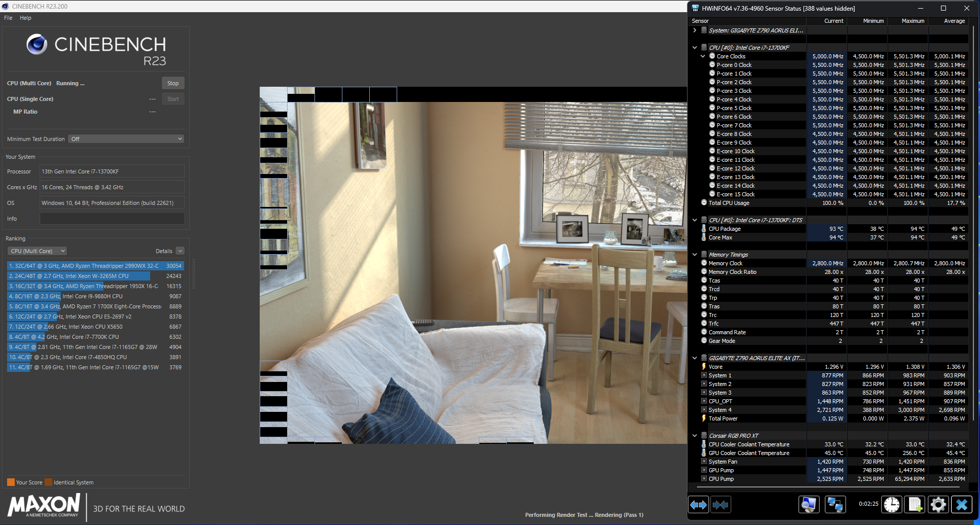This screenshot has height=525, width=980.
Task: Collapse the Memory Timings group
Action: 695,255
